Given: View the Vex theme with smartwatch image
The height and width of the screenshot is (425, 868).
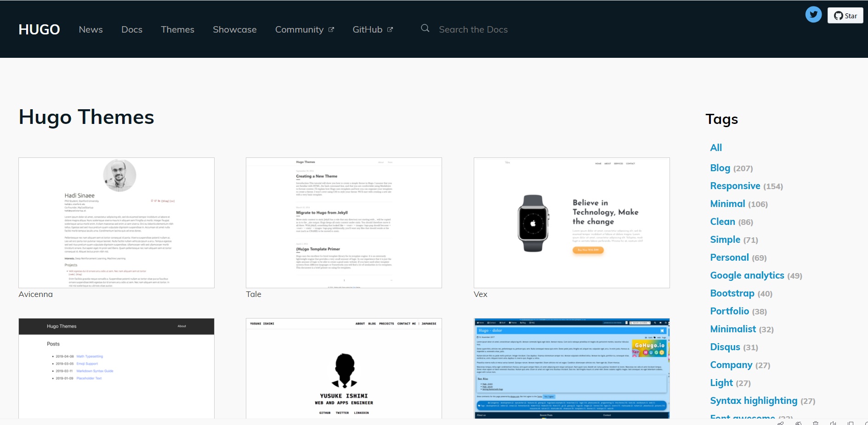Looking at the screenshot, I should tap(571, 223).
